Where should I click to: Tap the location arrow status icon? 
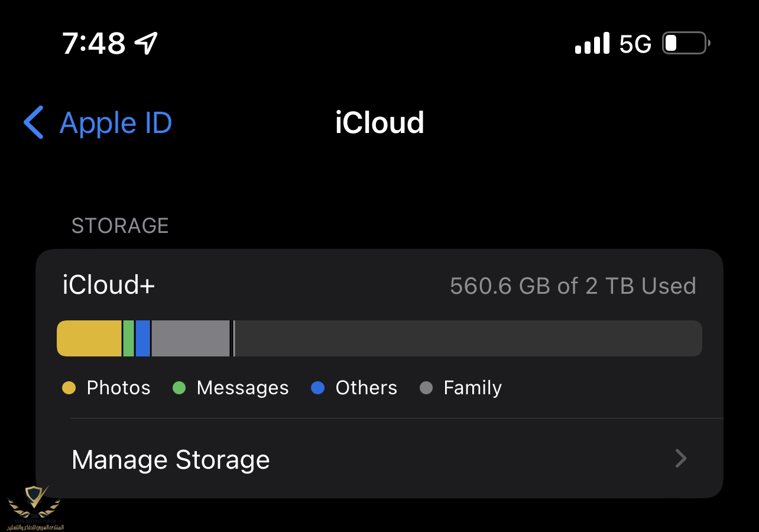tap(146, 43)
